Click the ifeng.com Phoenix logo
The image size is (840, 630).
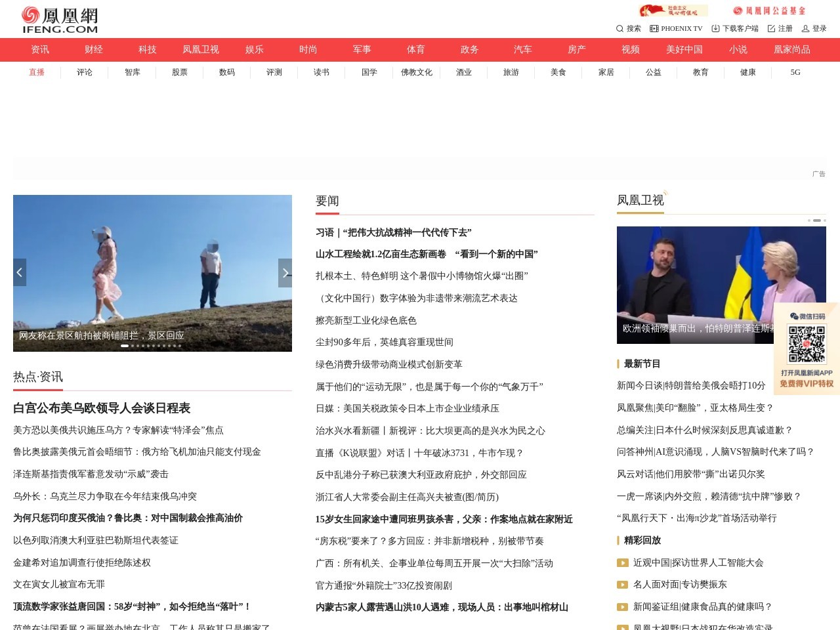click(x=59, y=20)
